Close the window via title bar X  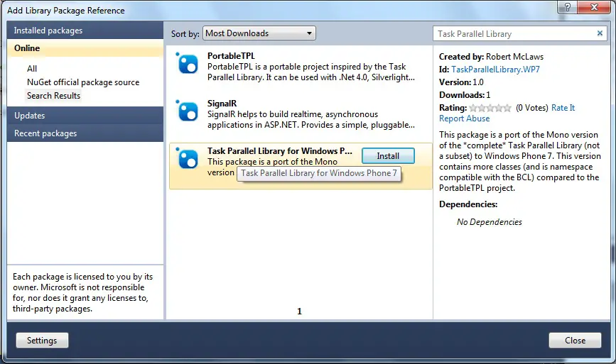tap(594, 7)
